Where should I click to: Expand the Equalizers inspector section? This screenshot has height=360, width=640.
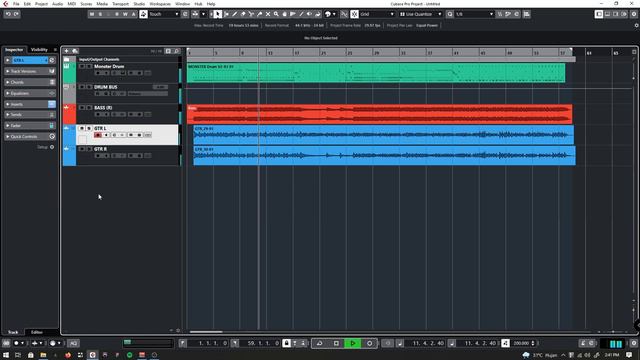30,93
